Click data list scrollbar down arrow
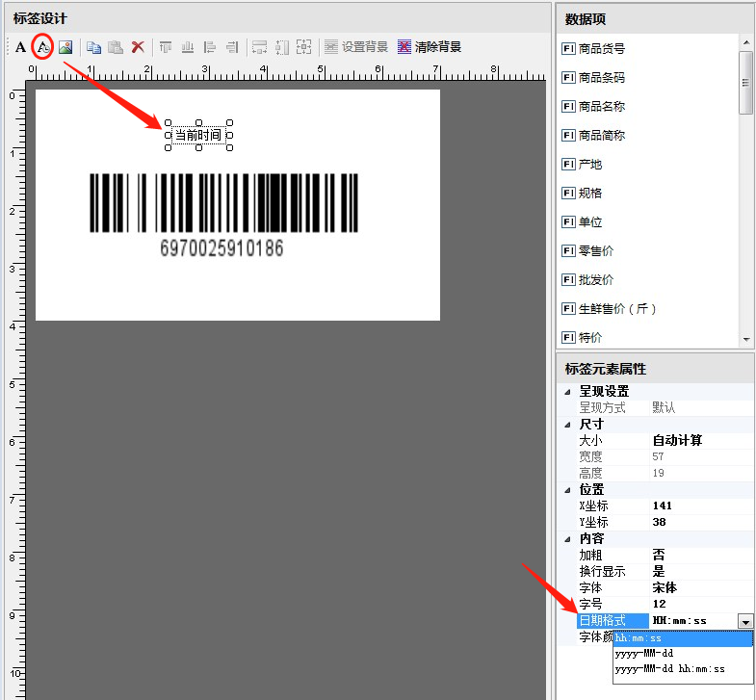 click(745, 339)
